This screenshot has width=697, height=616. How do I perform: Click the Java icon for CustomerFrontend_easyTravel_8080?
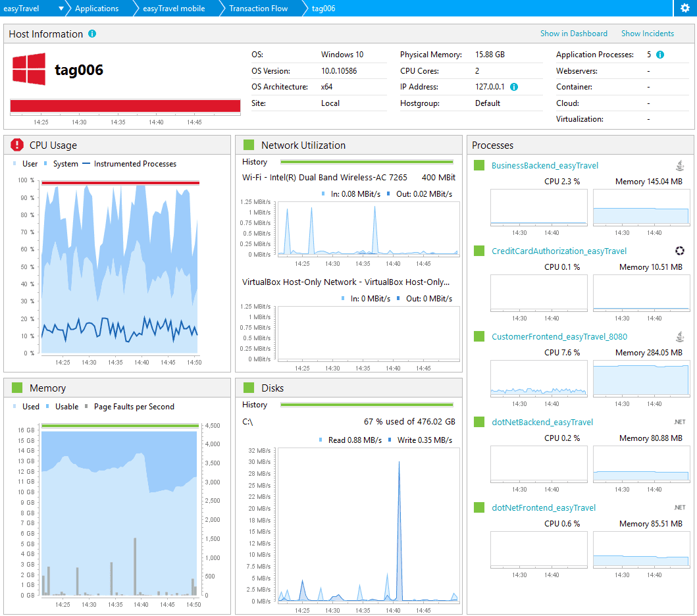680,337
